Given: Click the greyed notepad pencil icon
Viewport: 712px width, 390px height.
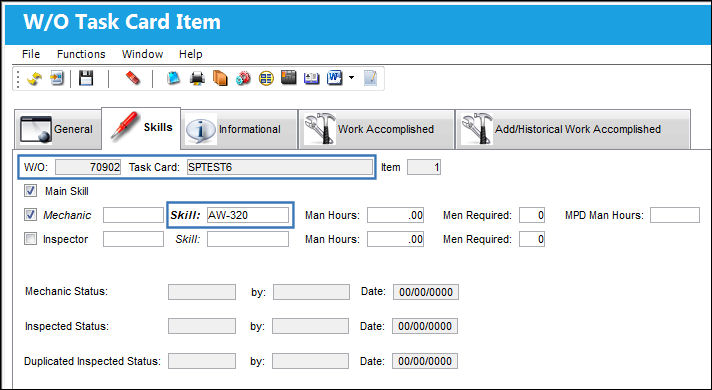Looking at the screenshot, I should pos(371,79).
